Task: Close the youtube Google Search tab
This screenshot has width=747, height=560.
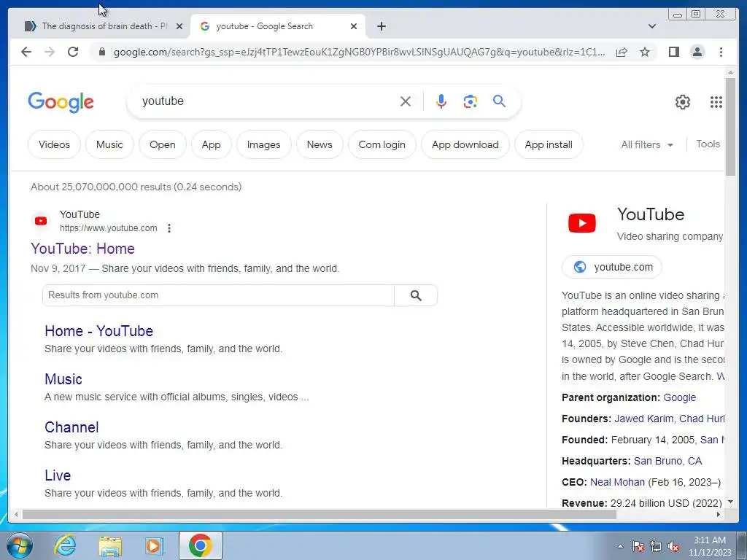Action: point(354,27)
